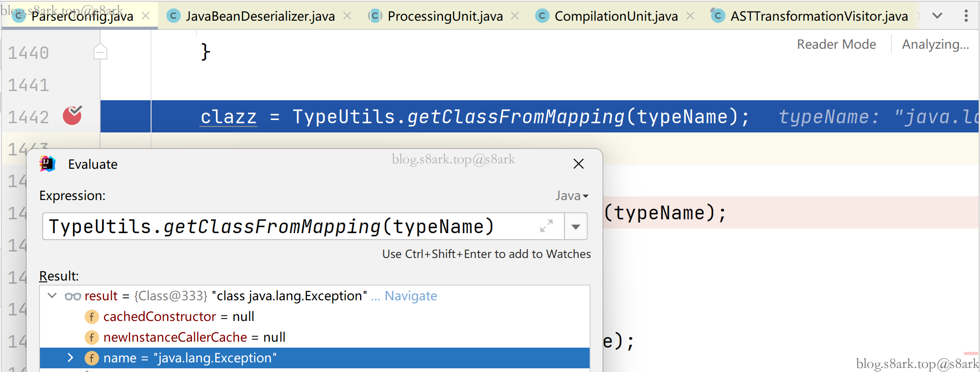Click the watch glasses icon beside result
980x372 pixels.
click(73, 296)
